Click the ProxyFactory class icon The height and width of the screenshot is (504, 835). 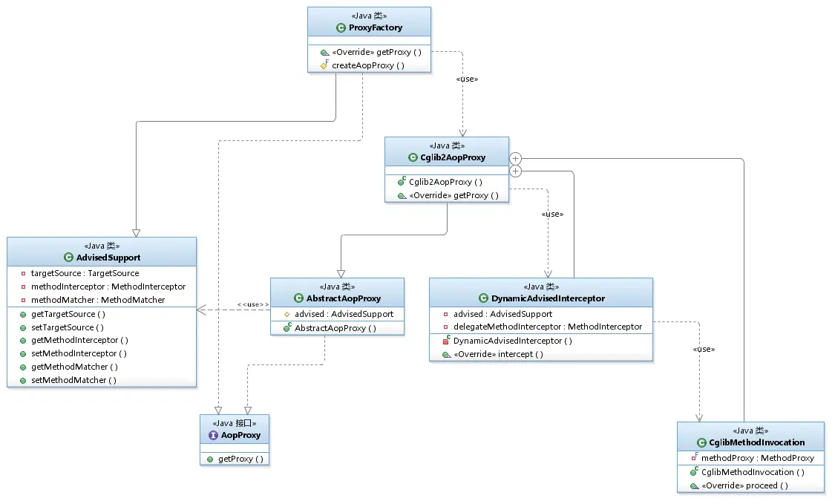pyautogui.click(x=341, y=27)
